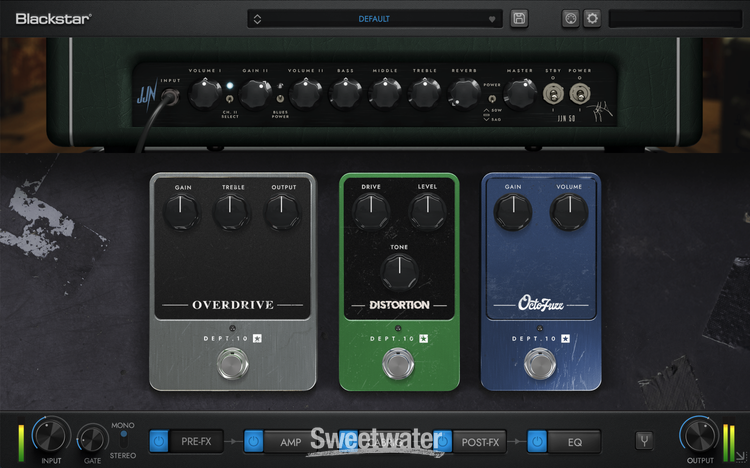
Task: Click the Overdrive pedal OUTPUT knob
Action: 282,212
